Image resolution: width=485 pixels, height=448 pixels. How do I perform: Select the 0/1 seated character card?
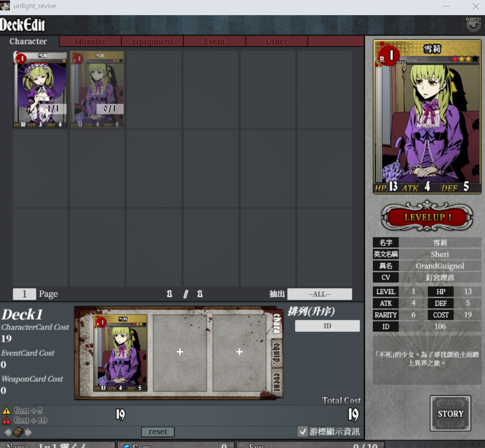click(97, 90)
